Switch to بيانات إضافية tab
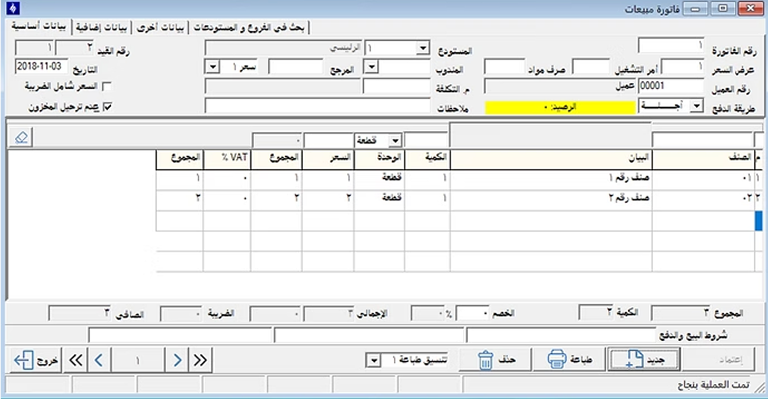768x399 pixels. 102,27
